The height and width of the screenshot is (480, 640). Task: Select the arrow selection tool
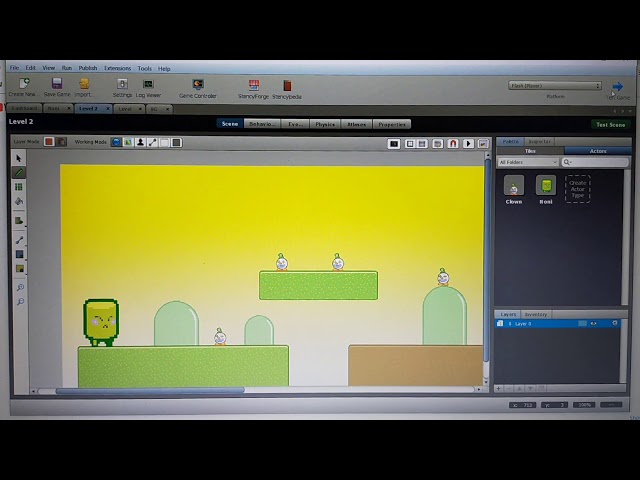click(19, 158)
